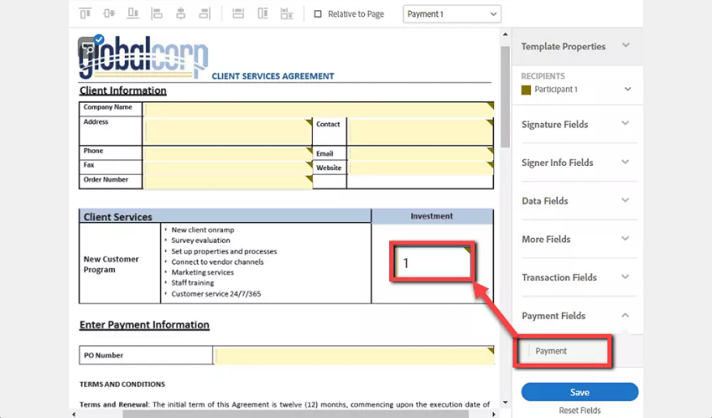Click the match field height icon

tap(263, 14)
